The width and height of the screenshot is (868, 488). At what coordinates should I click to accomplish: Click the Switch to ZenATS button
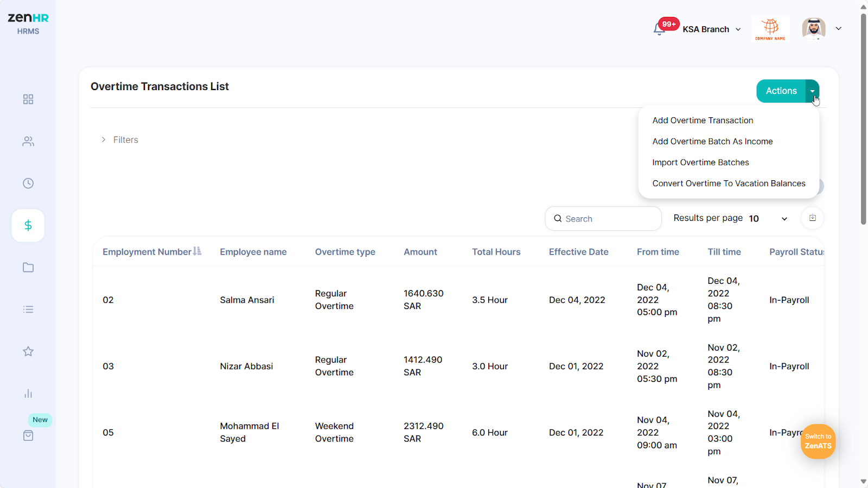[x=818, y=441]
